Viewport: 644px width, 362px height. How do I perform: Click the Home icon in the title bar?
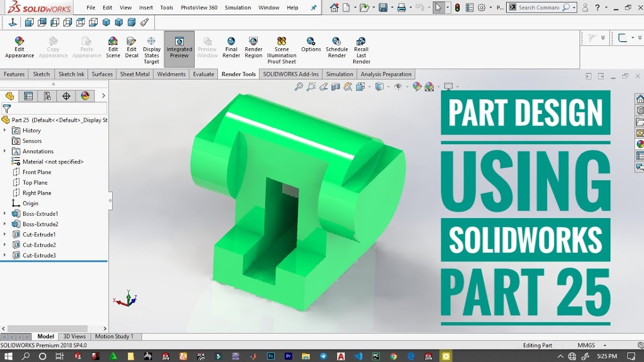[335, 8]
